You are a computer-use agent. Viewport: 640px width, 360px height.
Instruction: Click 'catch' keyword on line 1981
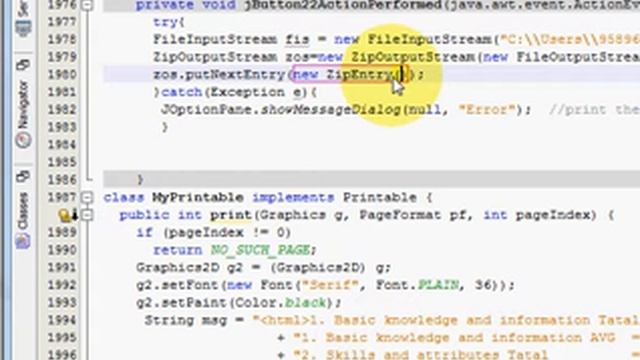tap(182, 92)
